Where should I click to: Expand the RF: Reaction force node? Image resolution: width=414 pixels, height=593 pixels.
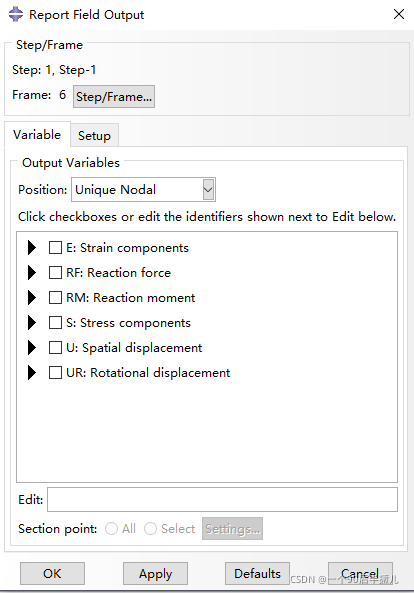tap(32, 273)
